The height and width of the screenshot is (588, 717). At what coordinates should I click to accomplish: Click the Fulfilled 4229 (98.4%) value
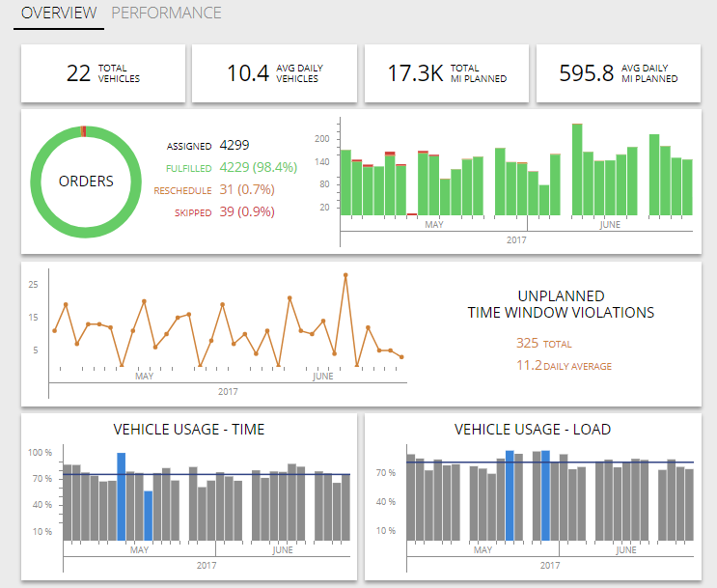click(259, 167)
